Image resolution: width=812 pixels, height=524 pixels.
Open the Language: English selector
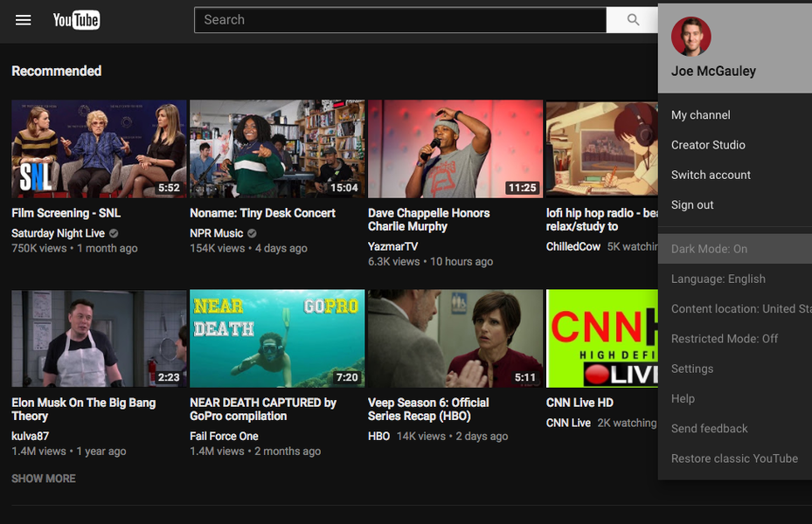tap(718, 279)
